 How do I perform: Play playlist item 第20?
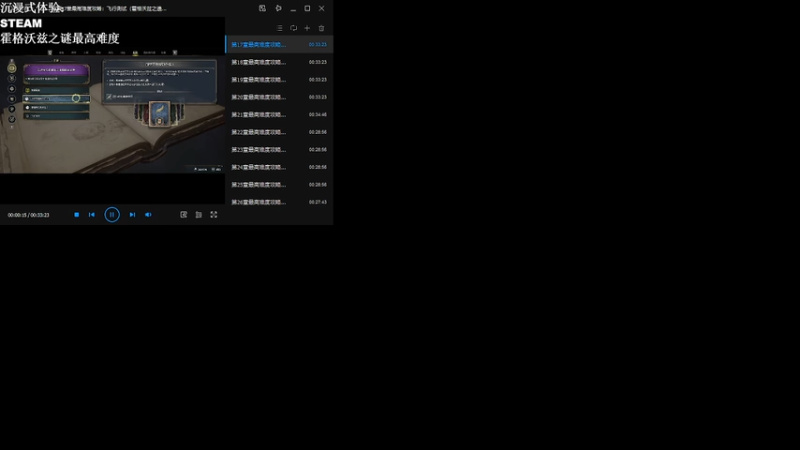pos(279,97)
